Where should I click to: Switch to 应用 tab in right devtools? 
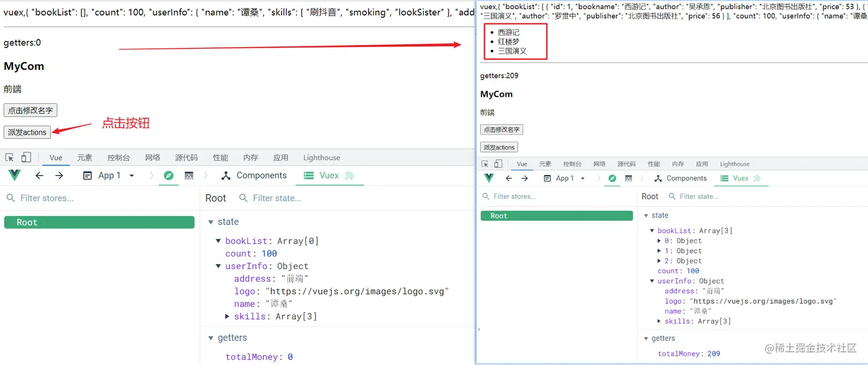[702, 164]
